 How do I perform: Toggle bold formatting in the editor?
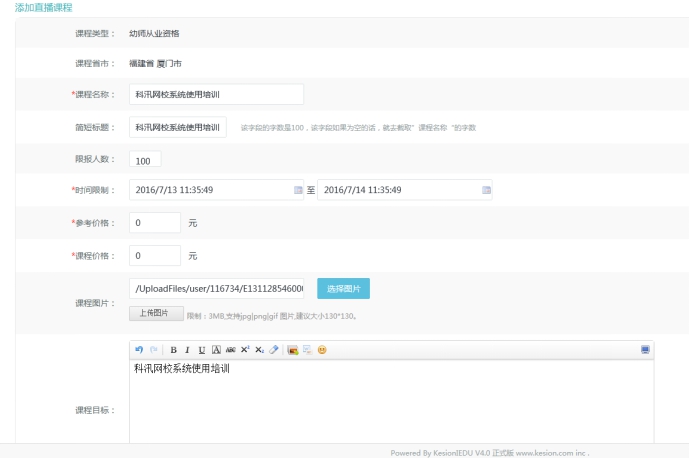[x=173, y=350]
